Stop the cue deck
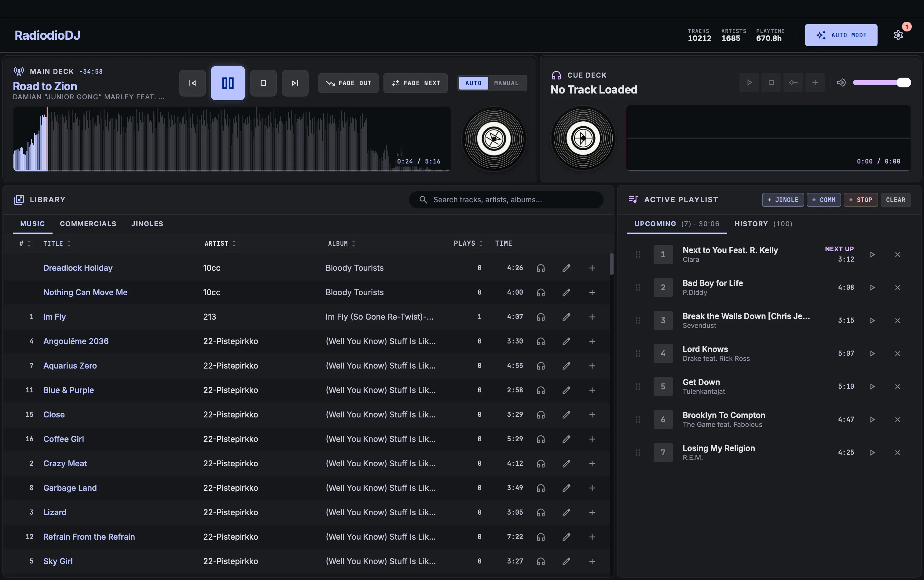 771,83
